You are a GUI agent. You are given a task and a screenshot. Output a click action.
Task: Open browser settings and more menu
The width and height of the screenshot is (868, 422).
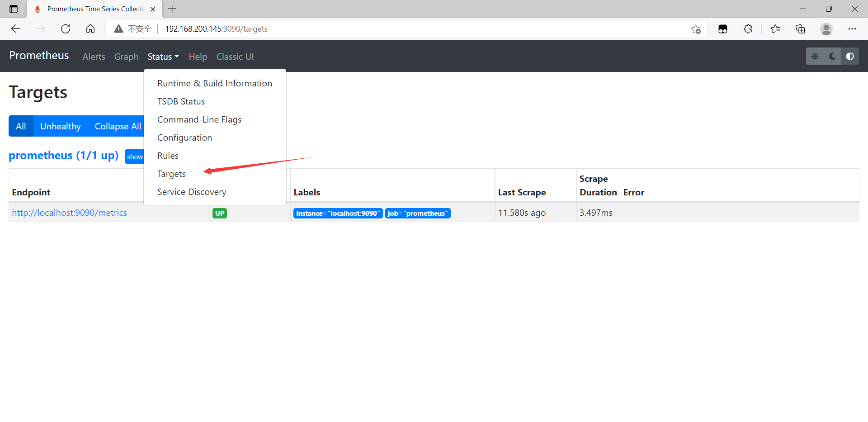pyautogui.click(x=852, y=29)
